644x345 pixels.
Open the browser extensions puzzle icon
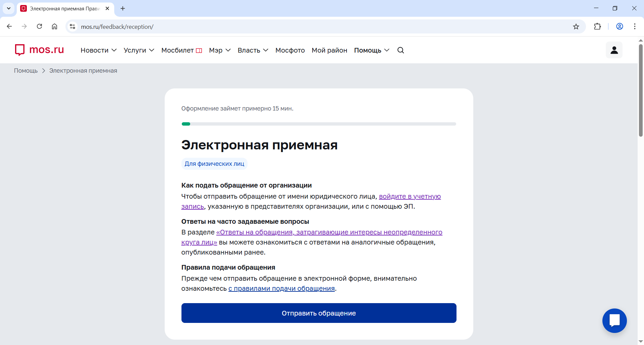point(597,27)
